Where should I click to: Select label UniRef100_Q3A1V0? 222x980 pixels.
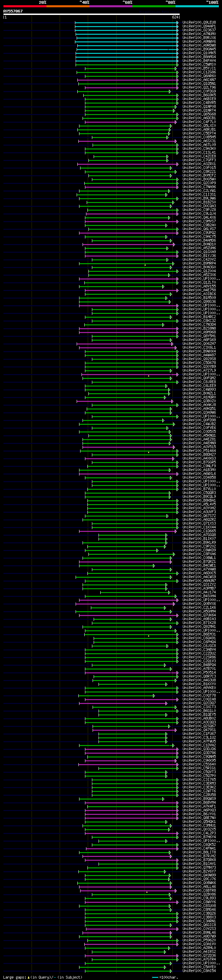pos(199,944)
